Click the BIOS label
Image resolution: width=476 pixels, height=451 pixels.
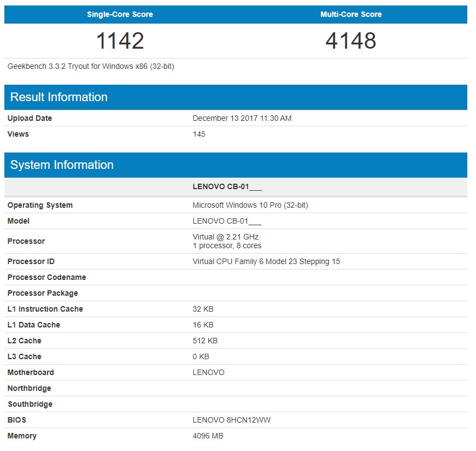point(16,420)
